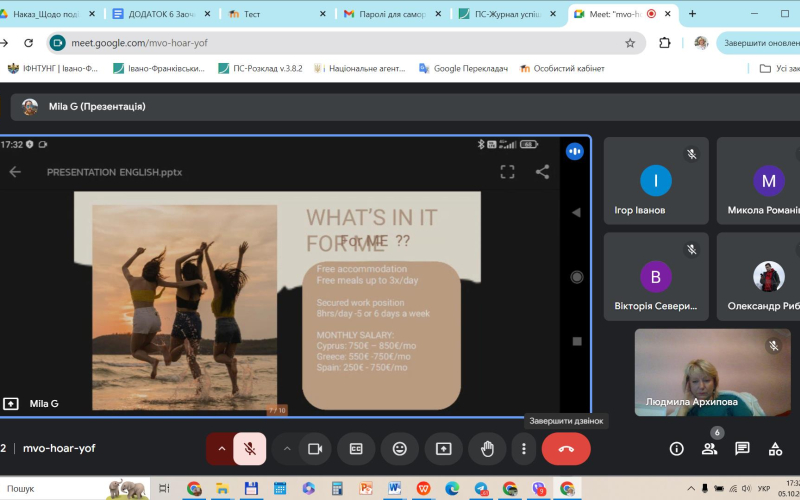Click the fullscreen icon in presentation

pyautogui.click(x=507, y=172)
